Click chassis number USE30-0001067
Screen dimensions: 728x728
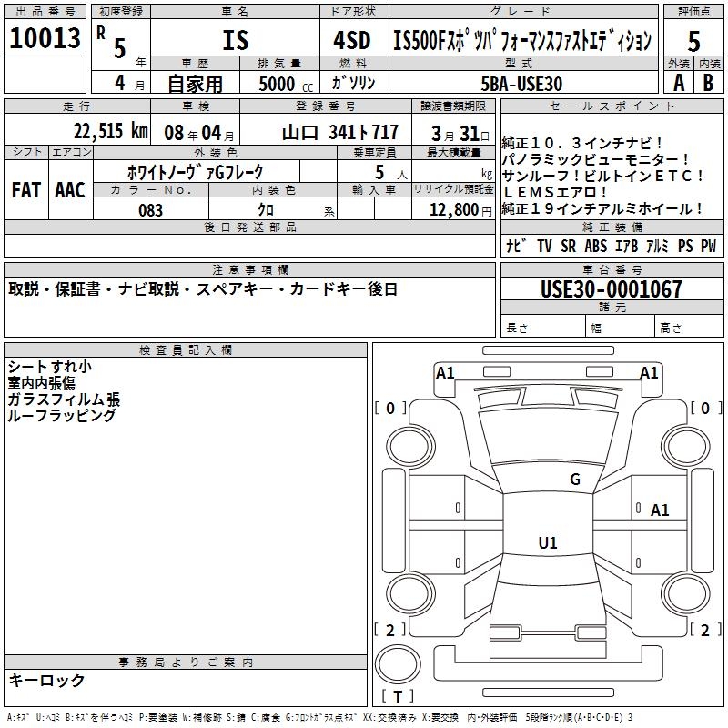coord(612,288)
